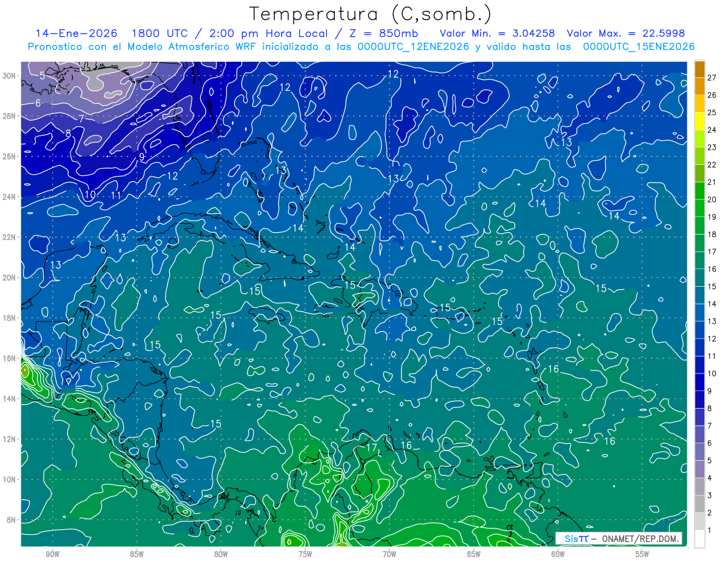
Task: Click the "26N" latitude axis label
Action: pos(10,156)
